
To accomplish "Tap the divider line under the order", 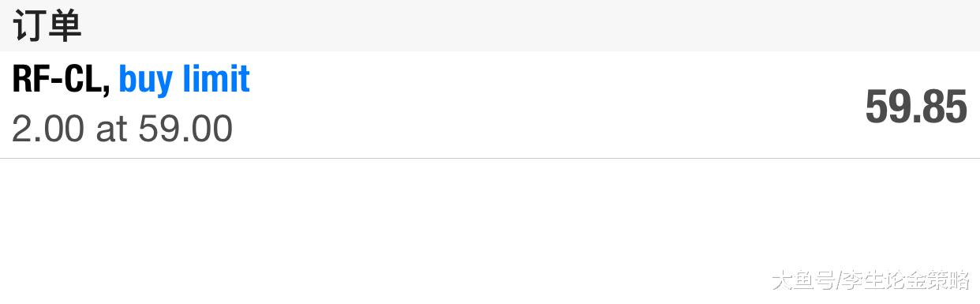I will [490, 158].
